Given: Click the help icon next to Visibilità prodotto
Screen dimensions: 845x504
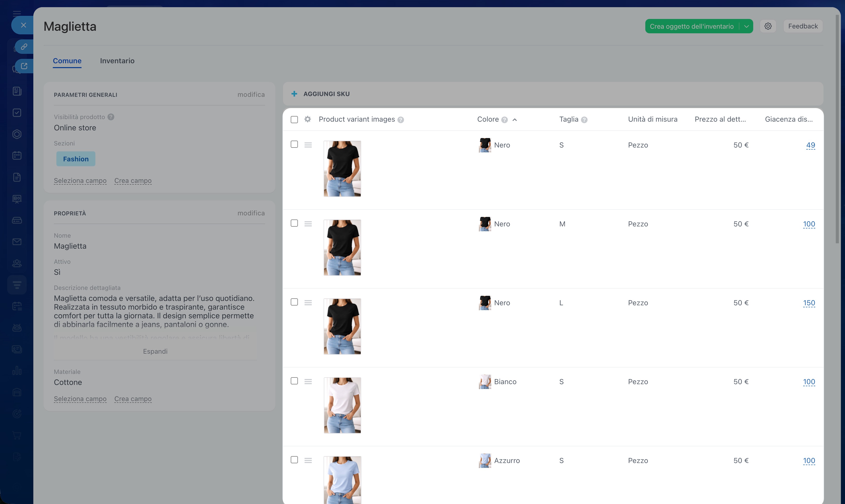Looking at the screenshot, I should click(111, 117).
